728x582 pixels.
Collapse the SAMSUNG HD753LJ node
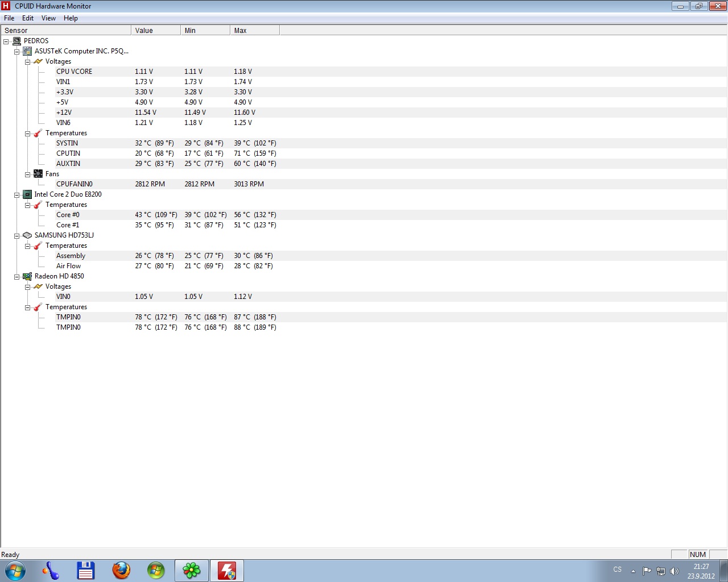coord(17,236)
